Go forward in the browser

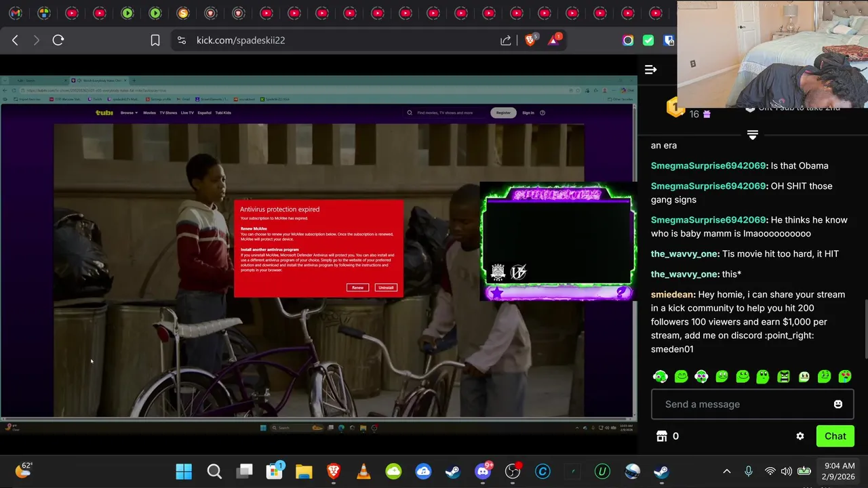pyautogui.click(x=36, y=40)
